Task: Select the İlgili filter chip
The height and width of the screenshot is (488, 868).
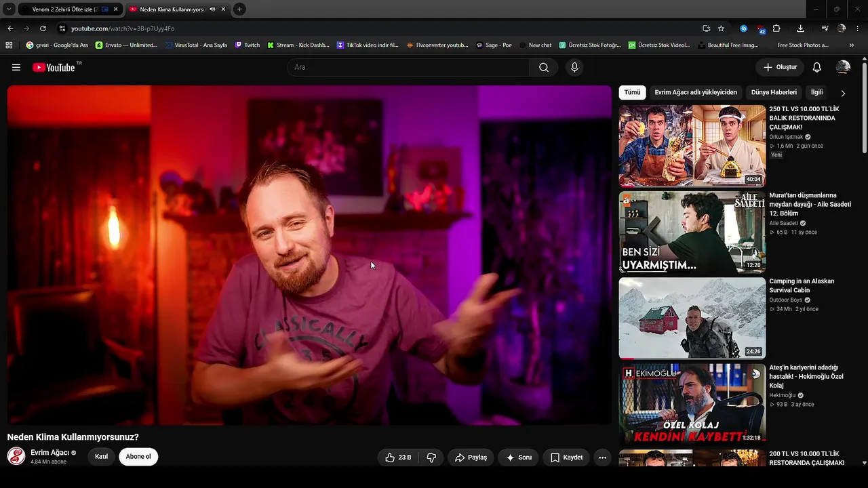Action: coord(816,92)
